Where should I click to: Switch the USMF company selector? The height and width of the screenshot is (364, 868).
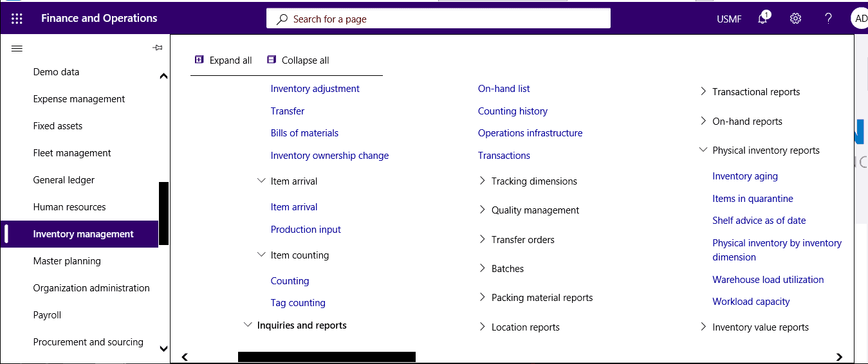coord(729,19)
